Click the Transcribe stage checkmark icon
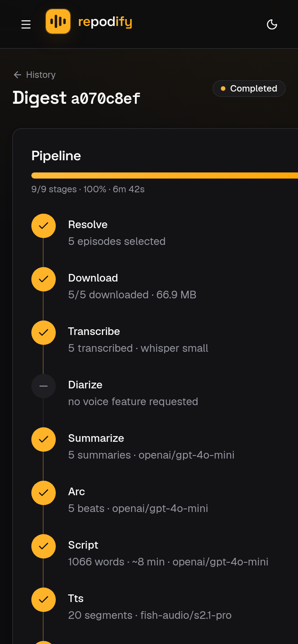This screenshot has width=298, height=644. 44,333
